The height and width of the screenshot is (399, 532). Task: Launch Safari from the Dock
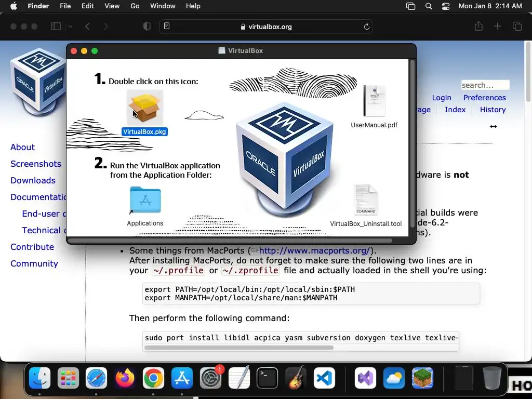pyautogui.click(x=96, y=378)
